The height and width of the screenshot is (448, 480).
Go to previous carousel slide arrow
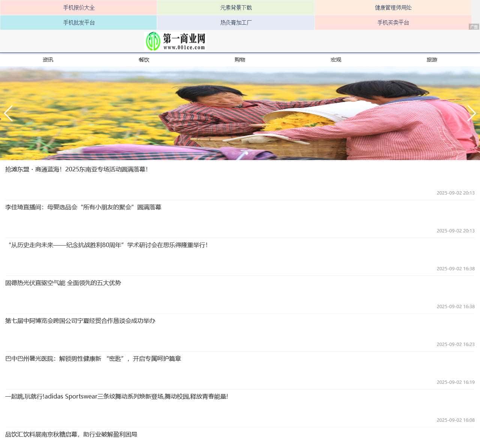[8, 113]
